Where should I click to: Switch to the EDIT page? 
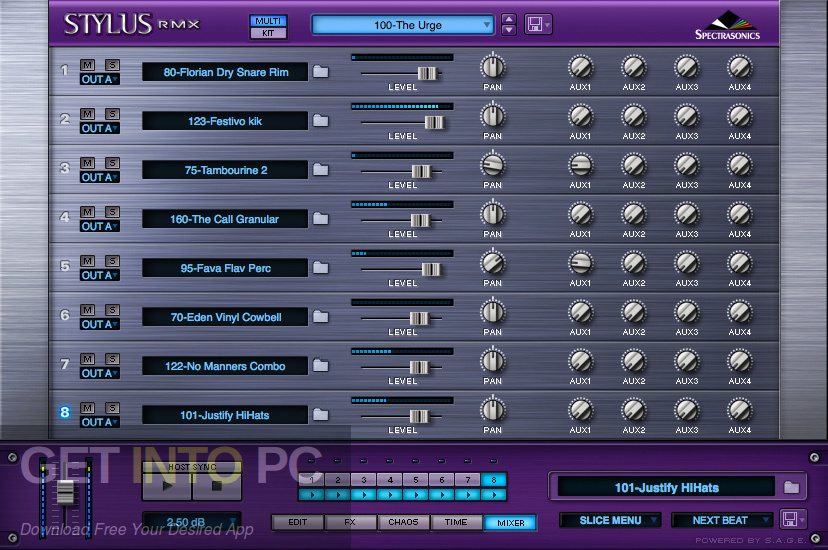pyautogui.click(x=298, y=522)
